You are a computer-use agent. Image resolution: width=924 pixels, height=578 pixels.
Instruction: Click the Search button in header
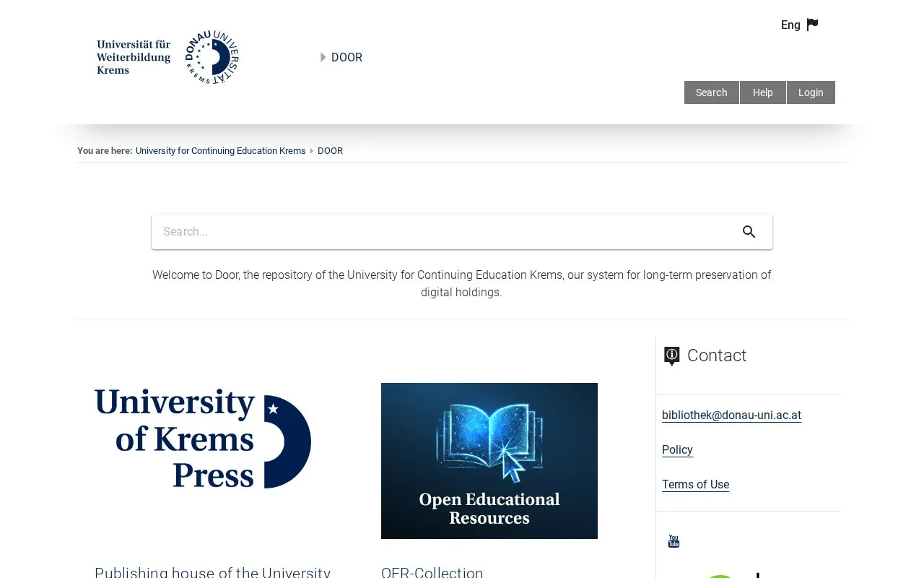pyautogui.click(x=711, y=92)
